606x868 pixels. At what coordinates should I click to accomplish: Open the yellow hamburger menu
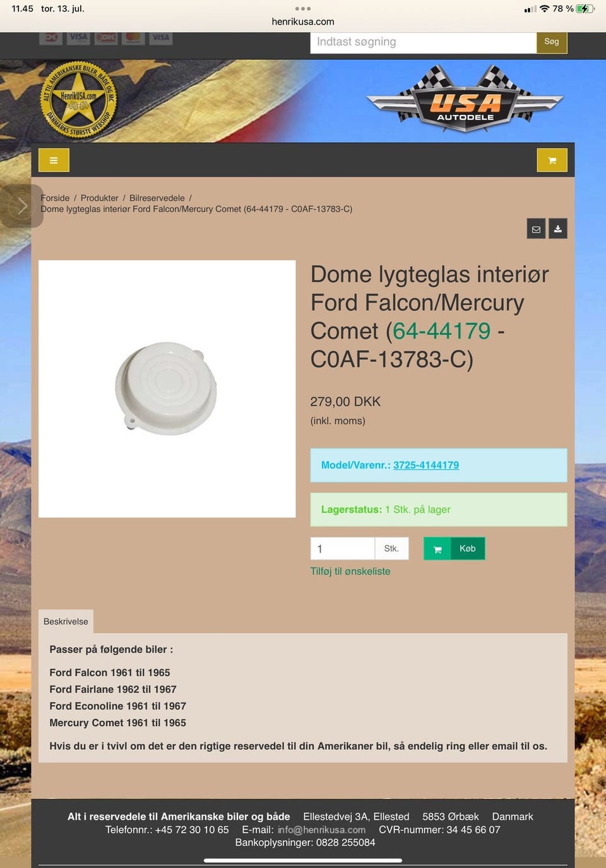54,160
